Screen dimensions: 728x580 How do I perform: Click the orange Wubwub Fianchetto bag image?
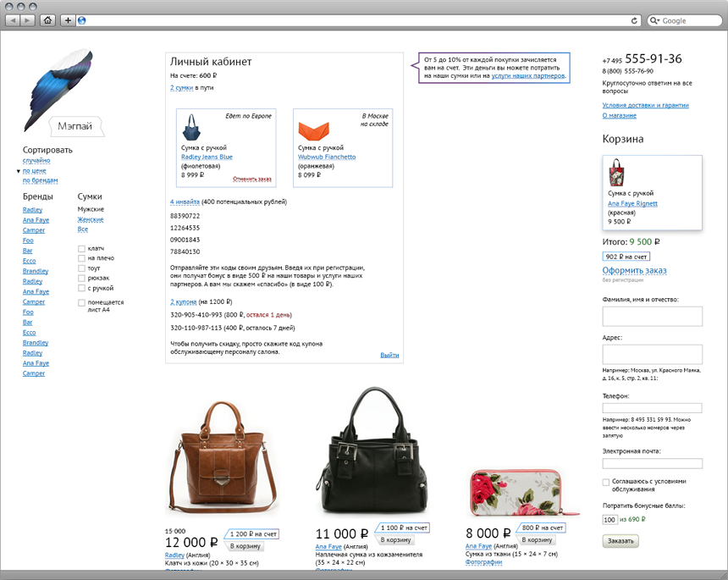click(313, 131)
